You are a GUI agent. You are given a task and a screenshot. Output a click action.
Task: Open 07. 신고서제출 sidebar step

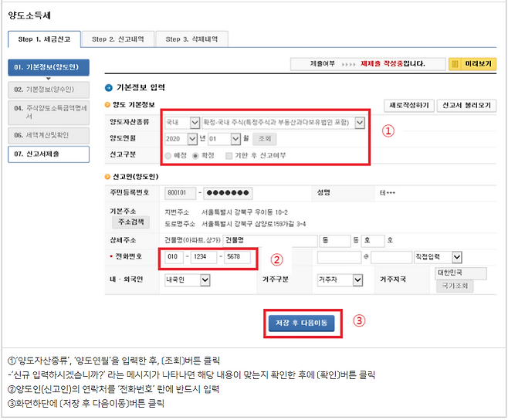[x=51, y=153]
